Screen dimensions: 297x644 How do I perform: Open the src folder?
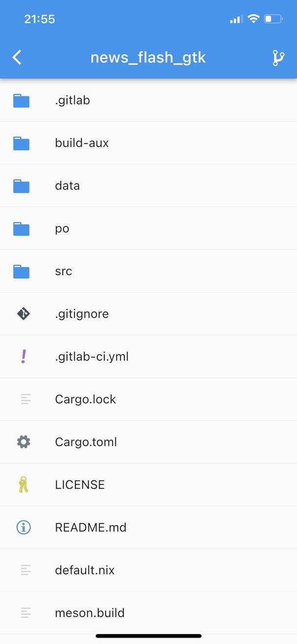click(x=148, y=271)
